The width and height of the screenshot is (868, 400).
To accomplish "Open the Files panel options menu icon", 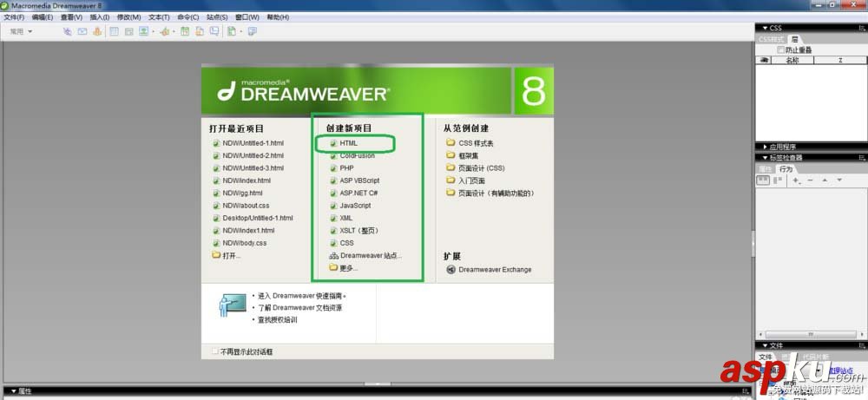I will click(x=863, y=345).
